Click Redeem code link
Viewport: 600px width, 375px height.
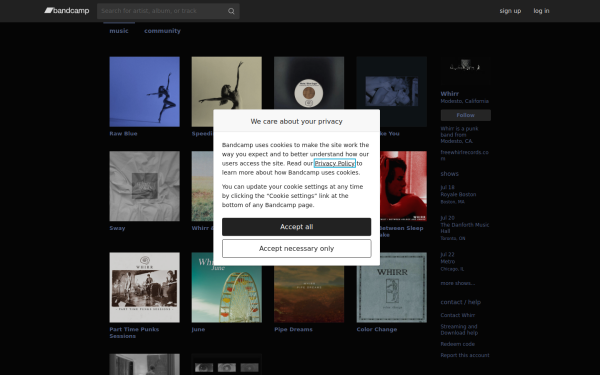click(x=458, y=344)
